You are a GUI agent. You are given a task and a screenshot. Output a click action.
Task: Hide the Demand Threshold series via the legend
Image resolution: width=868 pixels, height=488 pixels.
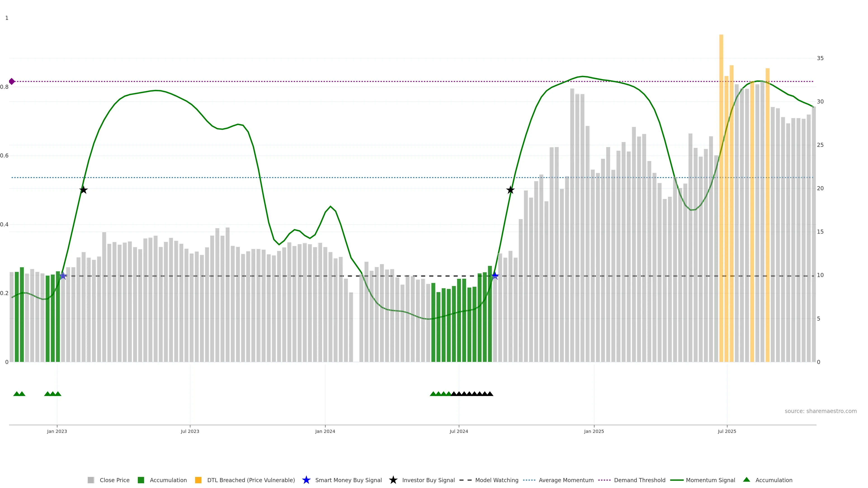pos(639,480)
